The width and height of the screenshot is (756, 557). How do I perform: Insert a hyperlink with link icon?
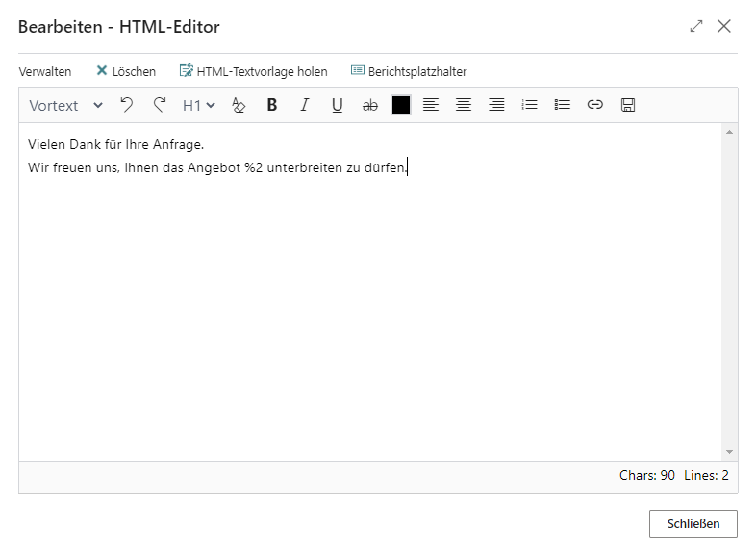595,104
